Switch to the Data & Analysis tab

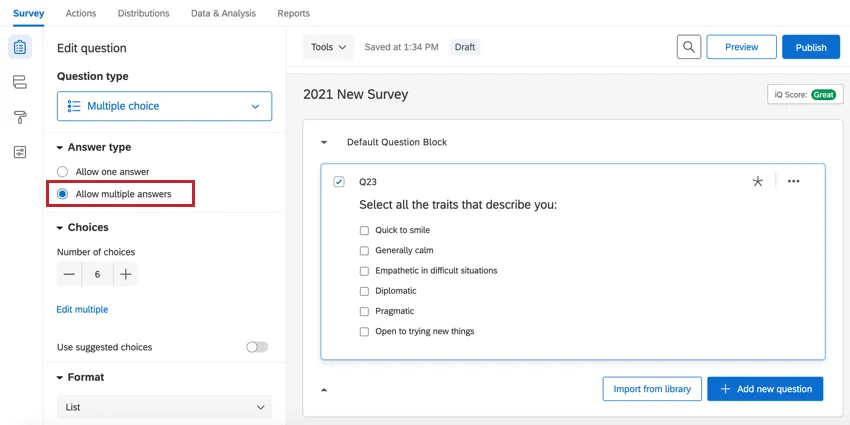tap(223, 13)
